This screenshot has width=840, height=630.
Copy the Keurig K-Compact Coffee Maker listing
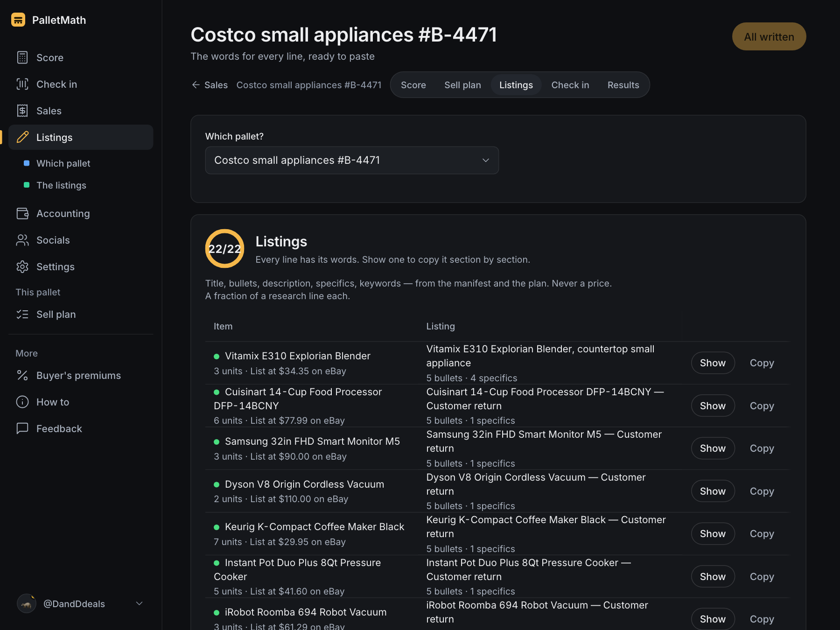[x=762, y=533]
